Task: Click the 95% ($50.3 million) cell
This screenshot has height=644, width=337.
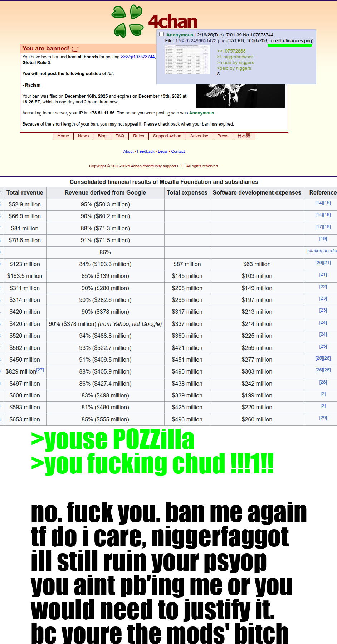Action: point(105,205)
